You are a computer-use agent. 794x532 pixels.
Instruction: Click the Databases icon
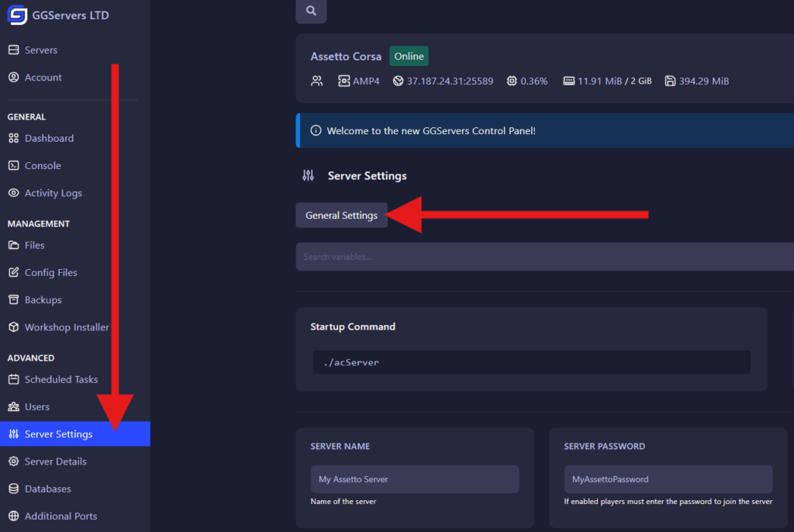pos(15,489)
